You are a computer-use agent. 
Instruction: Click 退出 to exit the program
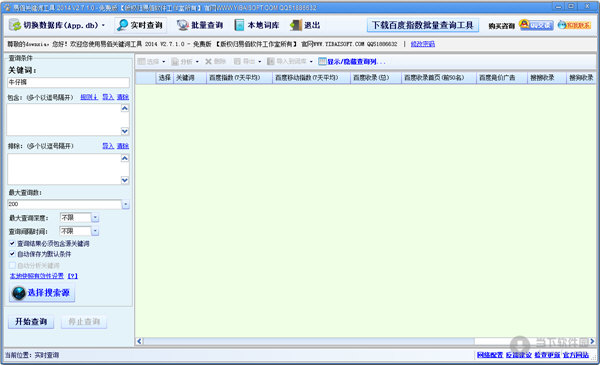tap(305, 25)
